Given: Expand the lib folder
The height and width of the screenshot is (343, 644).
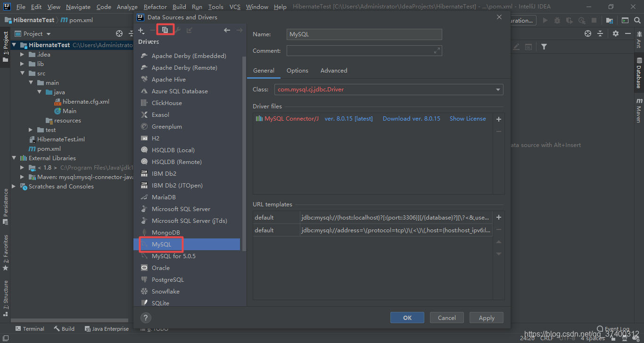Looking at the screenshot, I should tap(22, 64).
